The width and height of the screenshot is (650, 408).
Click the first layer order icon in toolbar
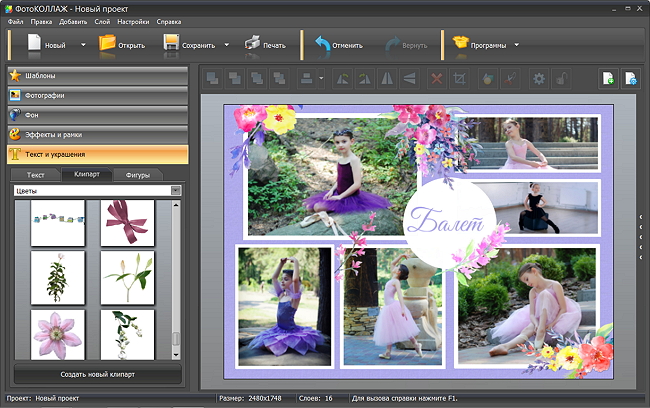pyautogui.click(x=212, y=78)
